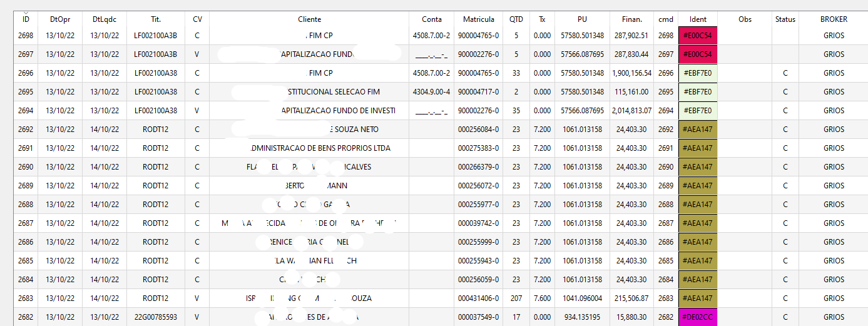Select the #EBF7E0 Ident swatch in row 2694
Screen dimensions: 868x326
coord(698,111)
